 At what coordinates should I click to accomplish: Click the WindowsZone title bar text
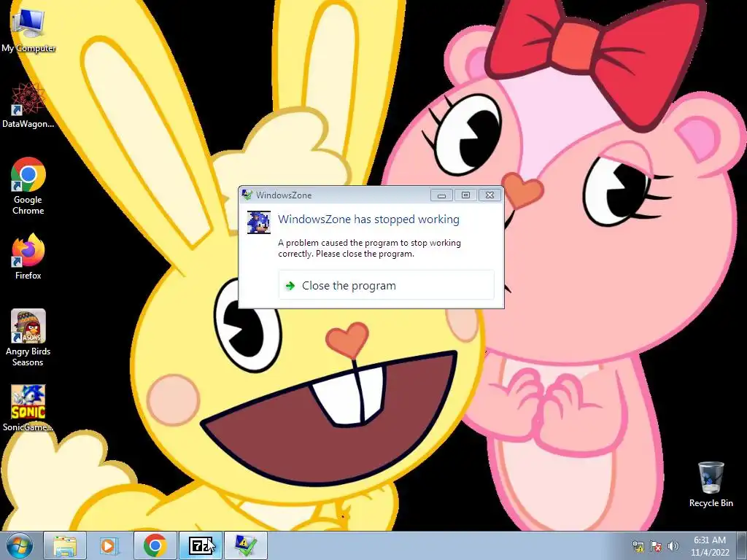pyautogui.click(x=284, y=195)
